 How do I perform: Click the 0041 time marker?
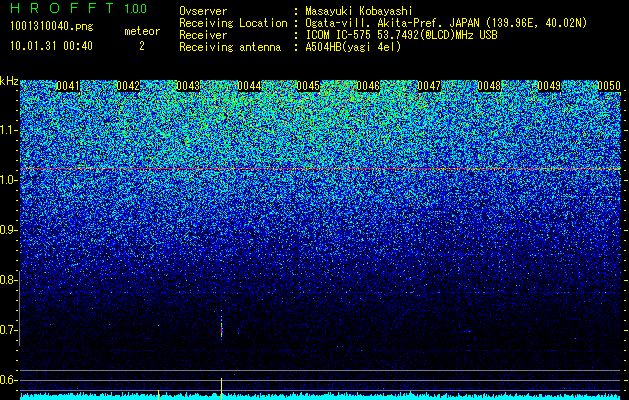click(x=68, y=86)
